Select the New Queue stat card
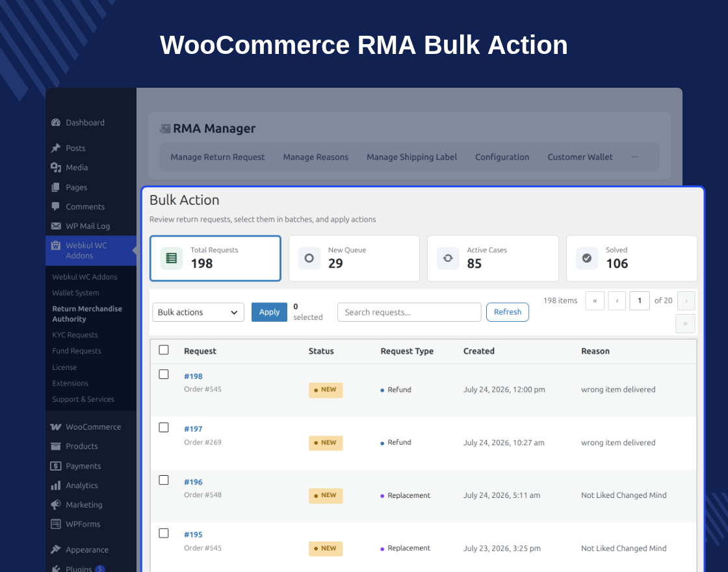This screenshot has height=572, width=728. (354, 258)
